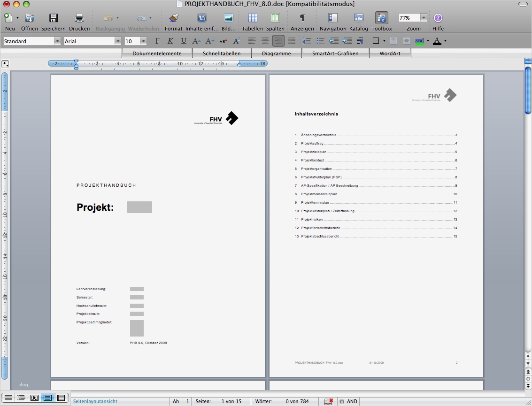
Task: Switch to outline view button
Action: click(x=21, y=398)
